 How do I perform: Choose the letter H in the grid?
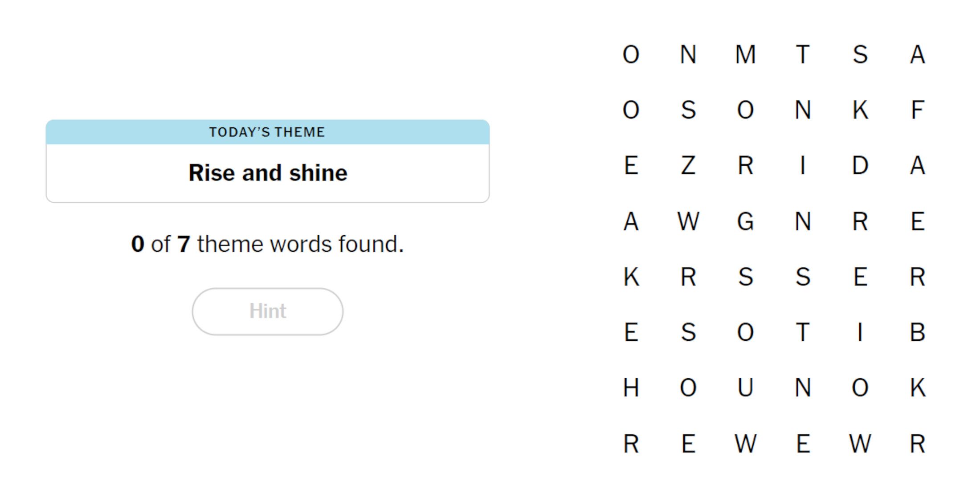[x=631, y=388]
